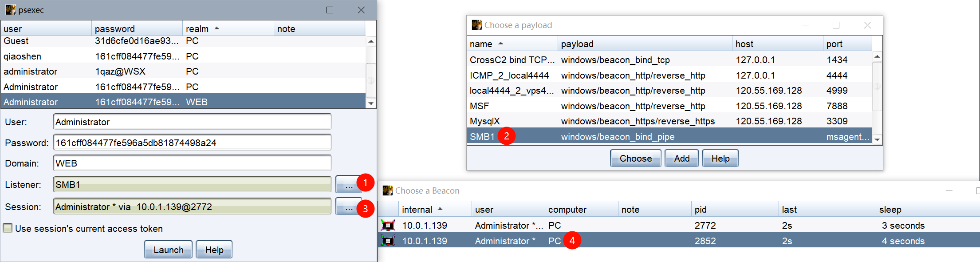Close the Choose a payload dialog

click(x=867, y=25)
